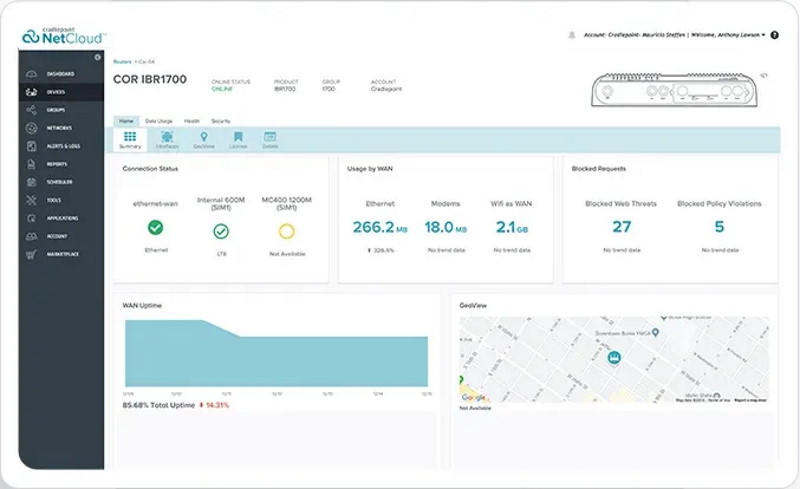Open the Marketplace cart icon
800x489 pixels.
point(31,254)
